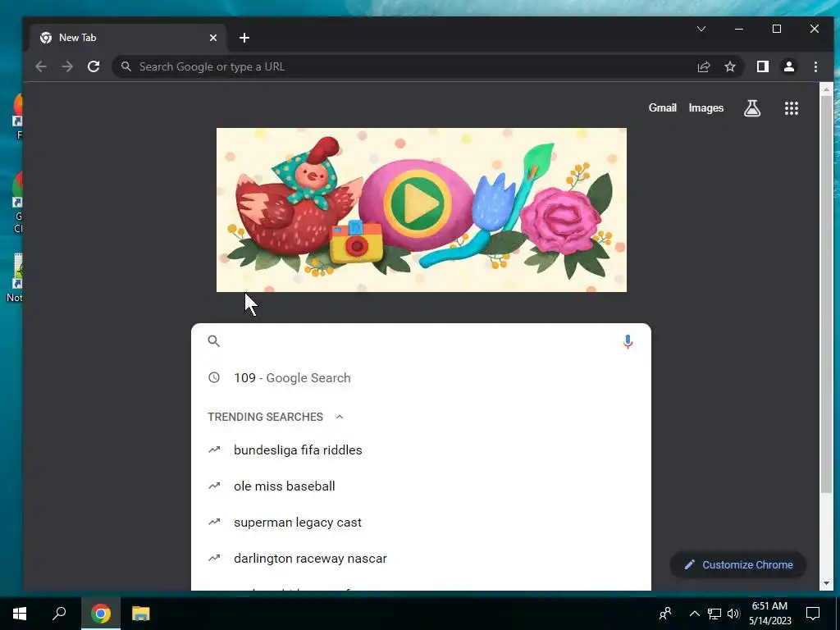Choose the ole miss baseball suggestion
Image resolution: width=840 pixels, height=630 pixels.
tap(421, 486)
